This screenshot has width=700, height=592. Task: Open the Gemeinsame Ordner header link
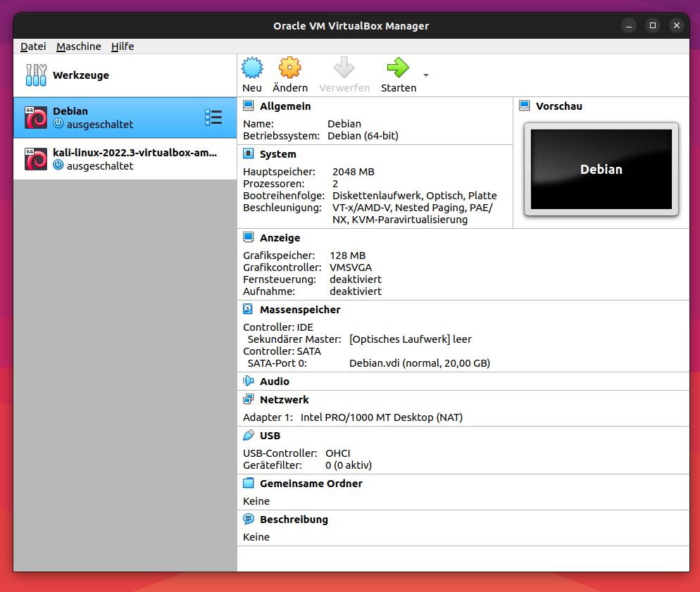pyautogui.click(x=311, y=484)
